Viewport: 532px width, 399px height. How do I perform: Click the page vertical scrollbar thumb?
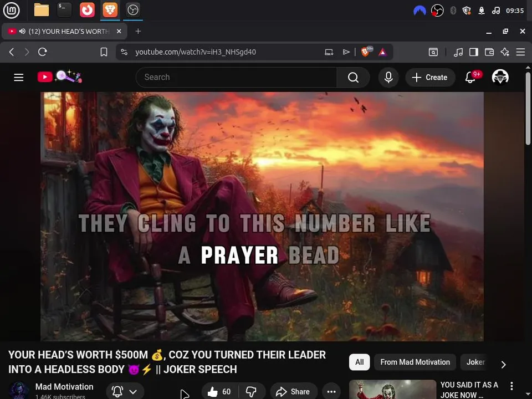coord(528,108)
